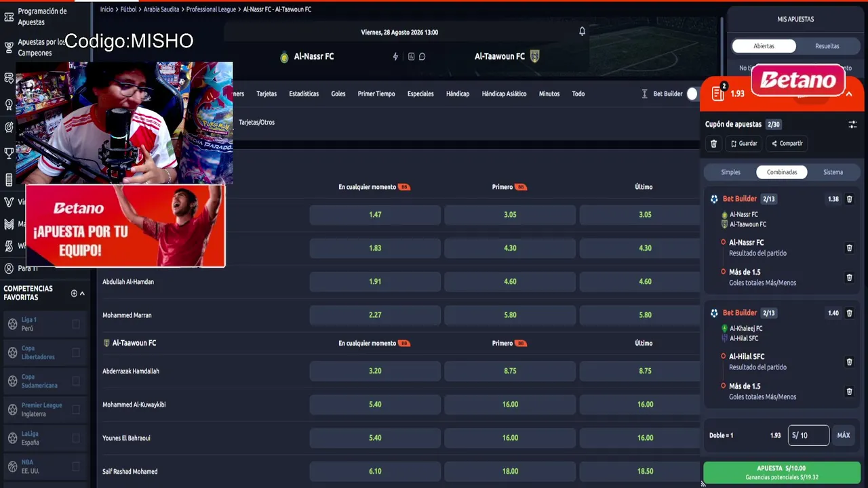Select Younes El Bahraoui anytime odds 5.40
868x488 pixels.
click(x=375, y=438)
